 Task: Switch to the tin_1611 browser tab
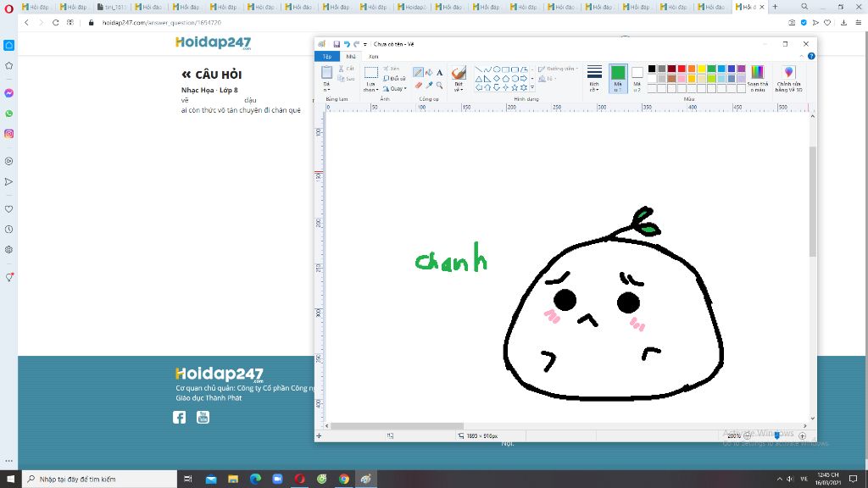(x=112, y=7)
